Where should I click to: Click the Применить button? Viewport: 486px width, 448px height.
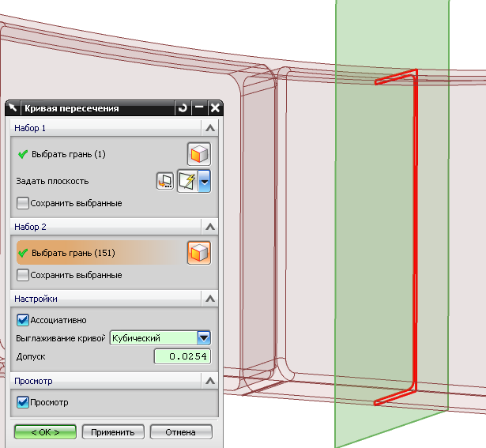(113, 432)
